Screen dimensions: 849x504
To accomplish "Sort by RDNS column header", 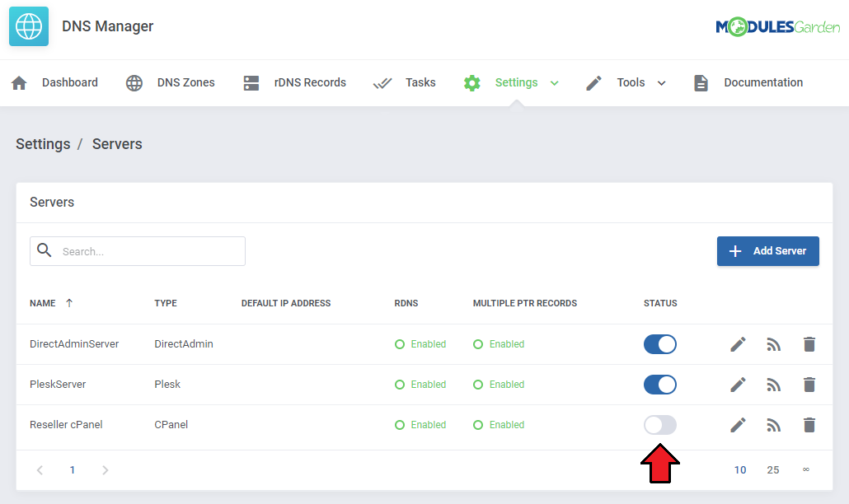I will click(406, 303).
